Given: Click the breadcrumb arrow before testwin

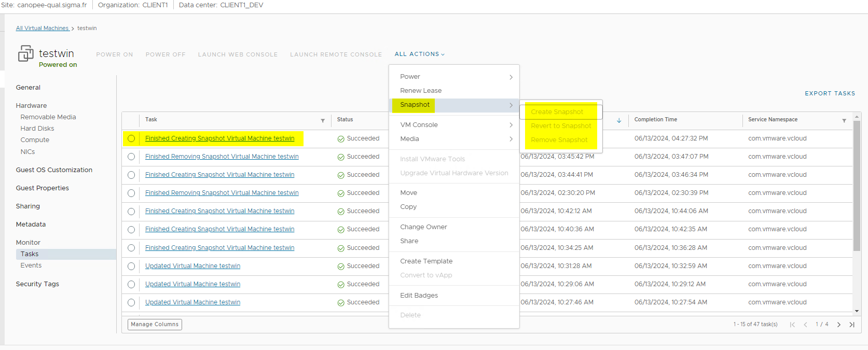Looking at the screenshot, I should tap(73, 29).
